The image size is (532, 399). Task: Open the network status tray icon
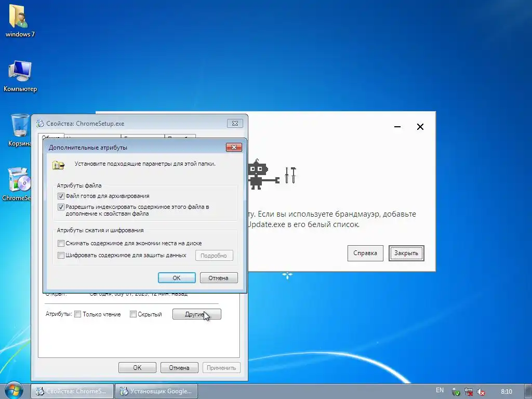[469, 392]
